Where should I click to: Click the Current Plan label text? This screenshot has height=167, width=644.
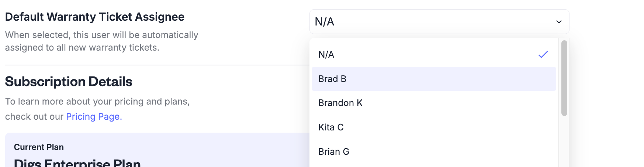(39, 147)
